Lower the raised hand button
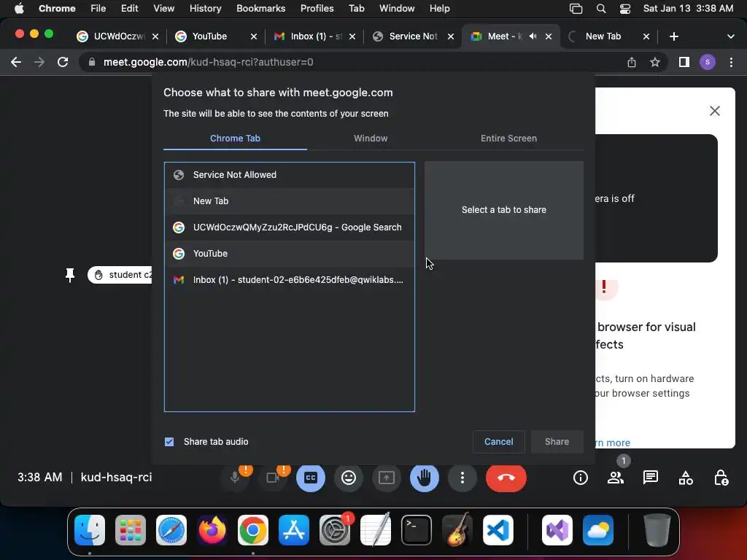Screen dimensions: 747x560 tap(425, 477)
